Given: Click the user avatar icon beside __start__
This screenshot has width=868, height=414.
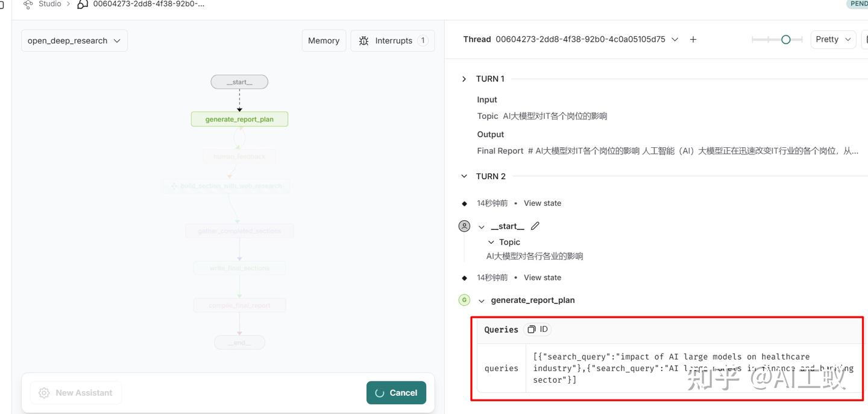Looking at the screenshot, I should [x=464, y=226].
